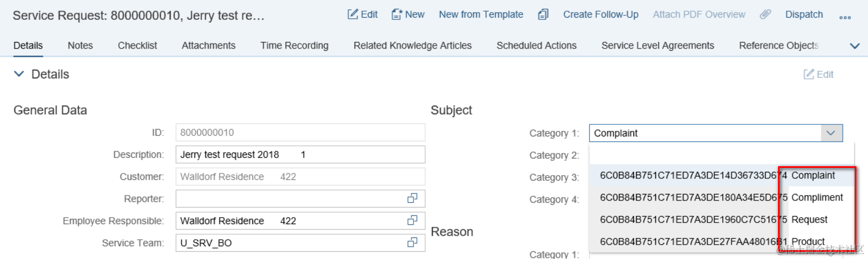Choose Request from the category list

click(809, 219)
